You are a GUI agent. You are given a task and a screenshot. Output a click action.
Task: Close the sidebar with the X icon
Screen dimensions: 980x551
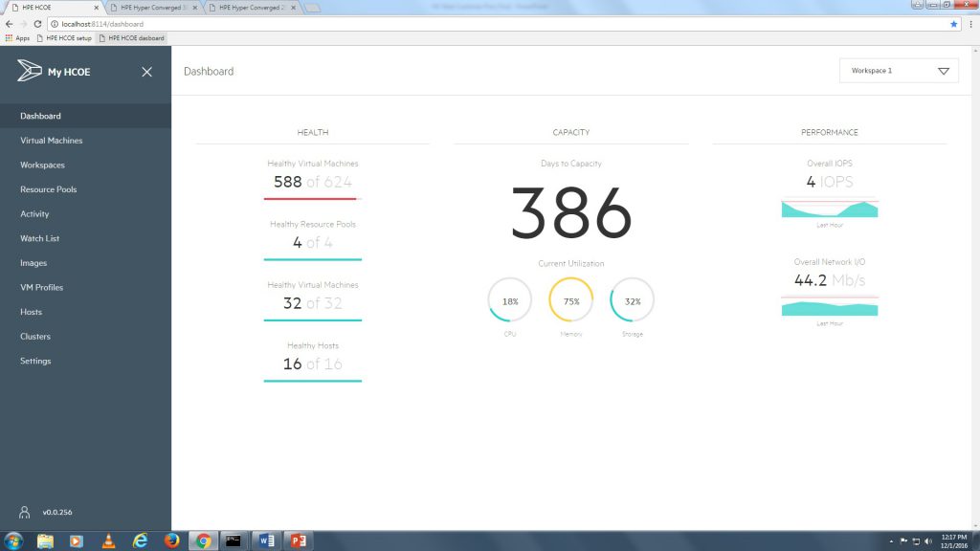[x=146, y=72]
